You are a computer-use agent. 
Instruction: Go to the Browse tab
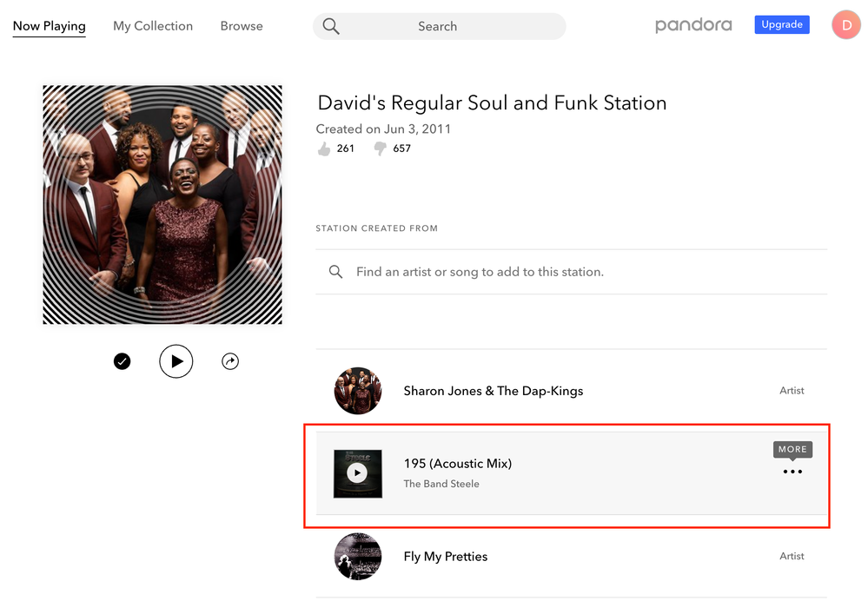tap(242, 26)
